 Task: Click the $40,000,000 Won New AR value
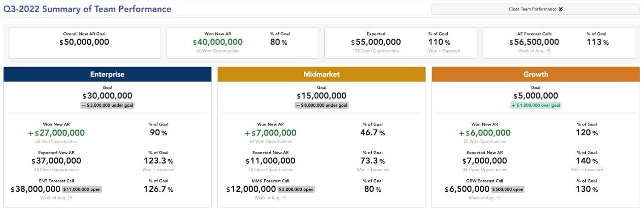click(218, 42)
